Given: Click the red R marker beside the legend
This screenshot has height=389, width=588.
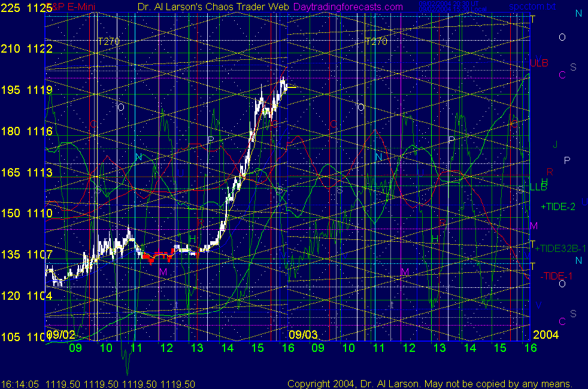Looking at the screenshot, I should coord(550,172).
